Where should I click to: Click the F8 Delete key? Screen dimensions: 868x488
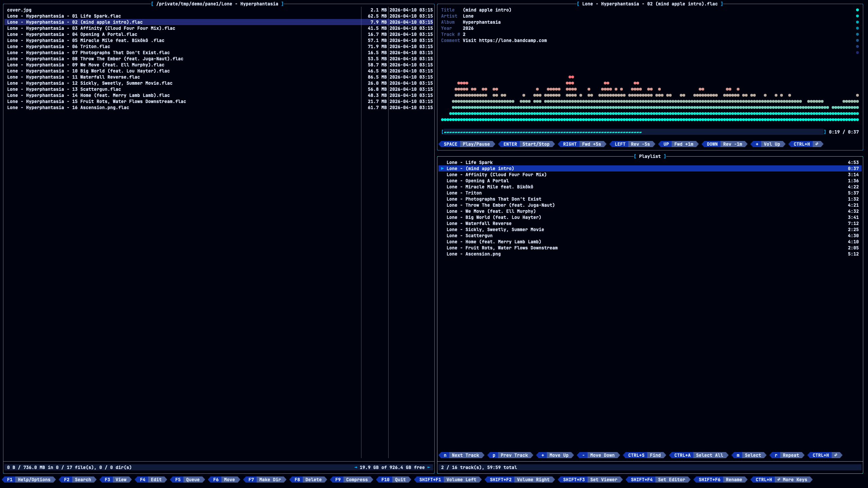coord(308,480)
